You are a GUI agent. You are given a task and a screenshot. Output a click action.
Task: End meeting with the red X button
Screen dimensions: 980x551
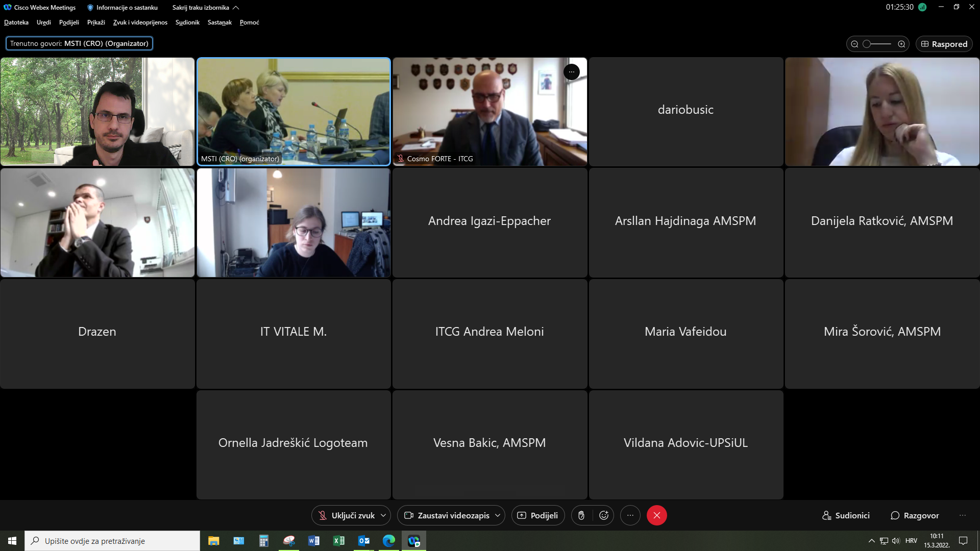click(657, 515)
